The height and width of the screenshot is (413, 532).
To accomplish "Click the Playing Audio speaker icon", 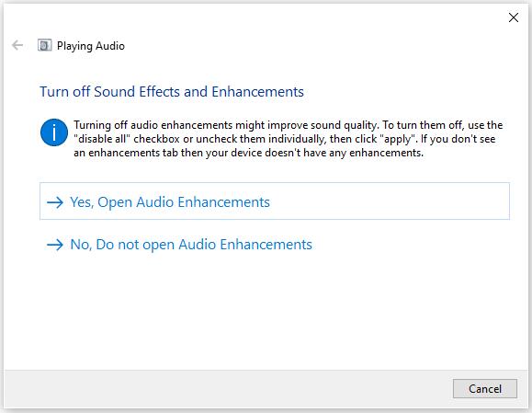I will [x=44, y=45].
